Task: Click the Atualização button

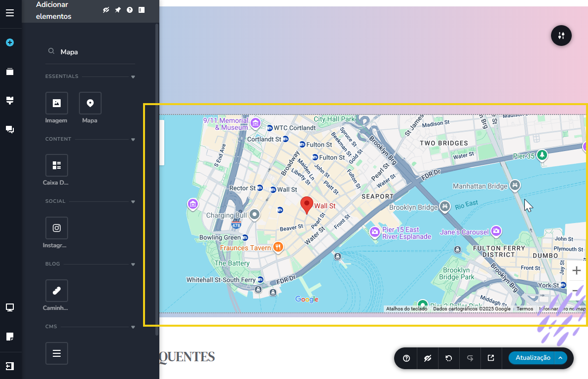Action: click(x=532, y=358)
